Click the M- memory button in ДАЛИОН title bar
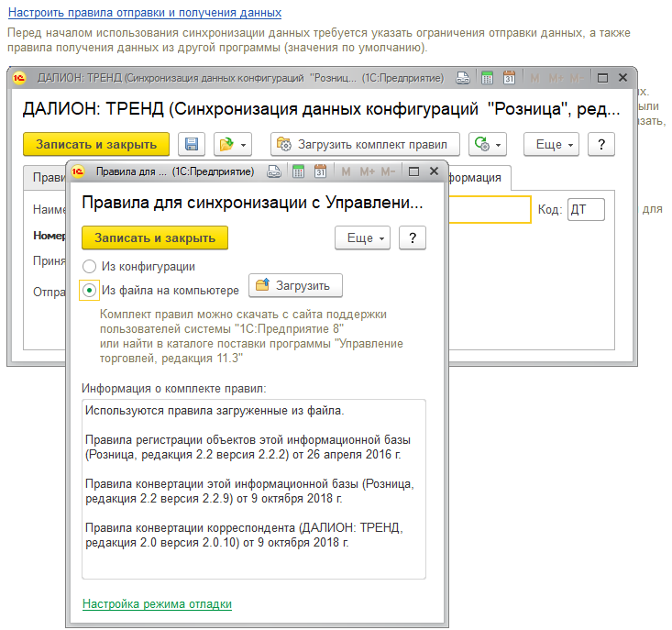Image resolution: width=672 pixels, height=630 pixels. click(577, 78)
